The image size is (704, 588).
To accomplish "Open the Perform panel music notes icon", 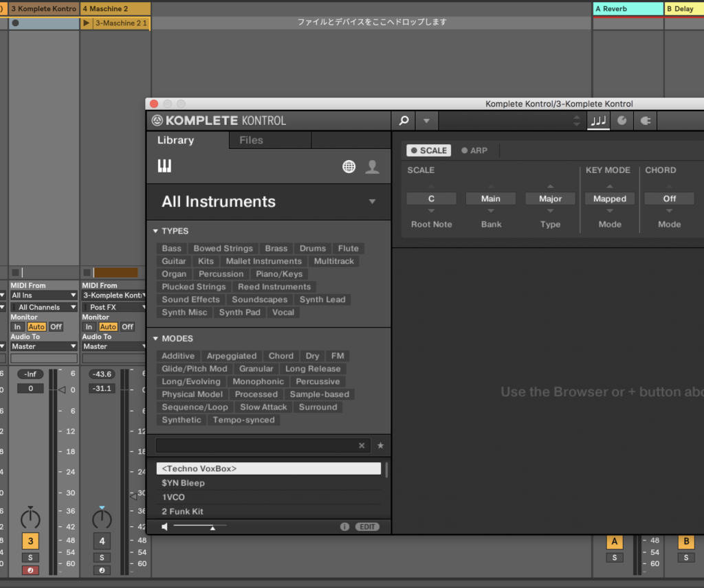I will click(x=598, y=121).
